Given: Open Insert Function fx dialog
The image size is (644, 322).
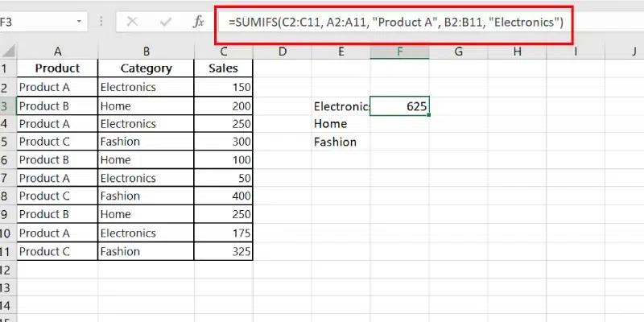Looking at the screenshot, I should 198,23.
